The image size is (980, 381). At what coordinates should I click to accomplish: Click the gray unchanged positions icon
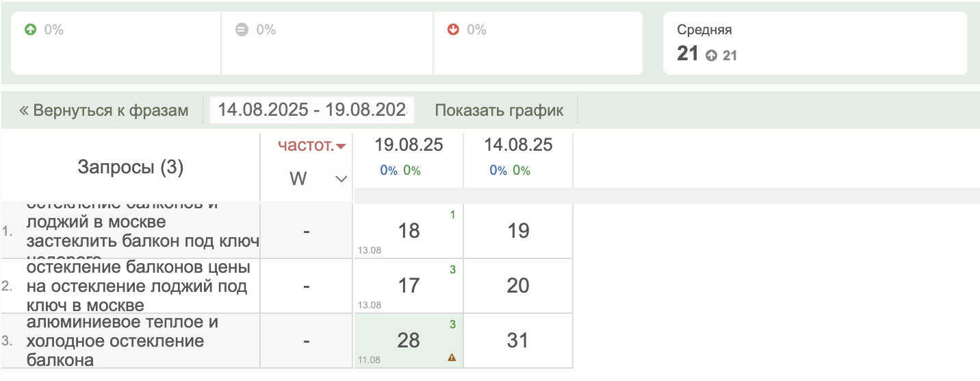(241, 30)
